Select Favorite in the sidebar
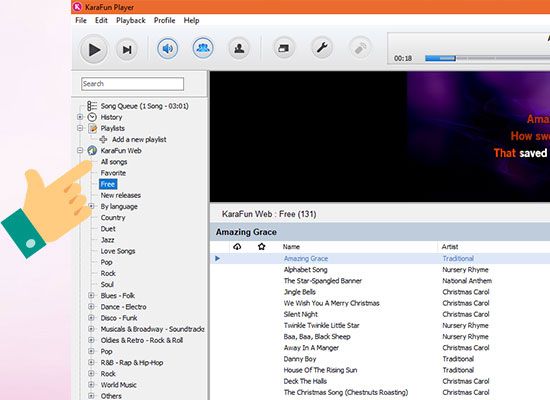Viewport: 550px width, 400px height. click(x=113, y=173)
